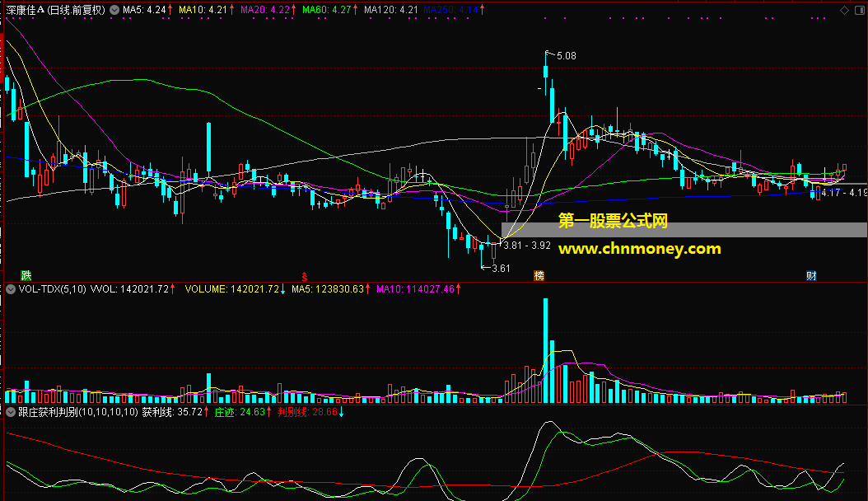Click the 深康佳A (日线.前复权) title
This screenshot has height=501, width=868.
[55, 10]
